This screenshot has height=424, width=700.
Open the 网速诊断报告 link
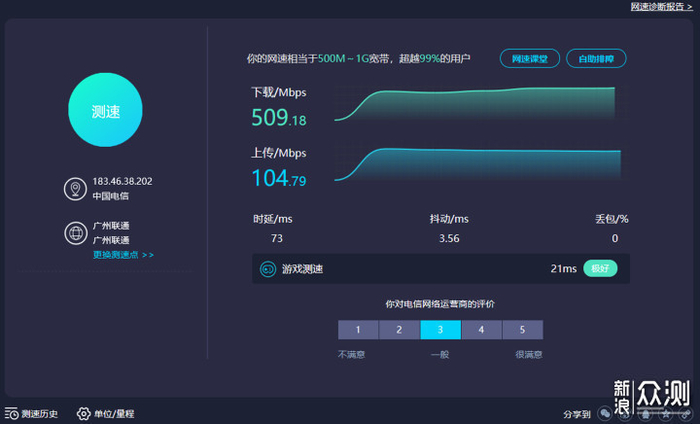click(x=661, y=7)
